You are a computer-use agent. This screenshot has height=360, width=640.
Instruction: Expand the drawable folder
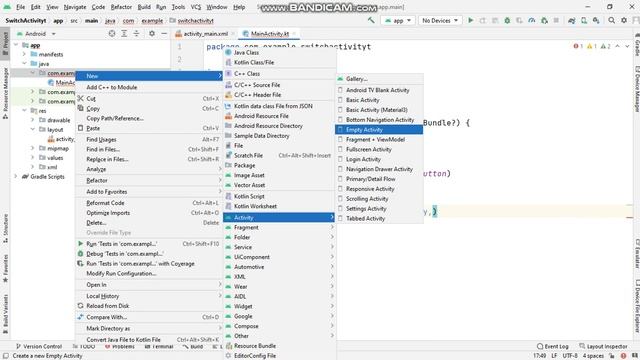pyautogui.click(x=33, y=120)
